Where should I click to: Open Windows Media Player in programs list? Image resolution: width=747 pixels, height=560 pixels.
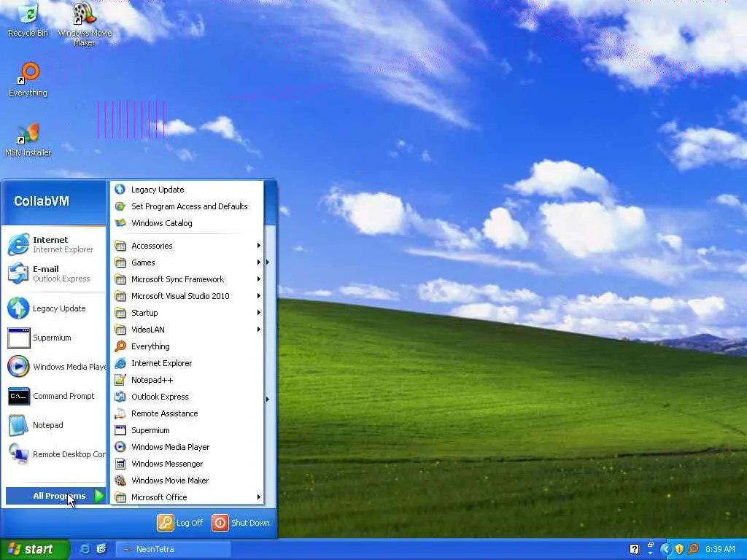coord(187,447)
